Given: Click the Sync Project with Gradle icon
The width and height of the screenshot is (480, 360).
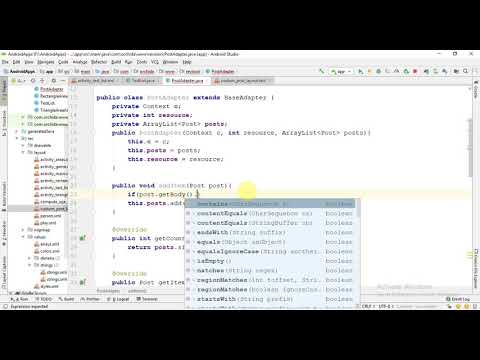Looking at the screenshot, I should 426,71.
